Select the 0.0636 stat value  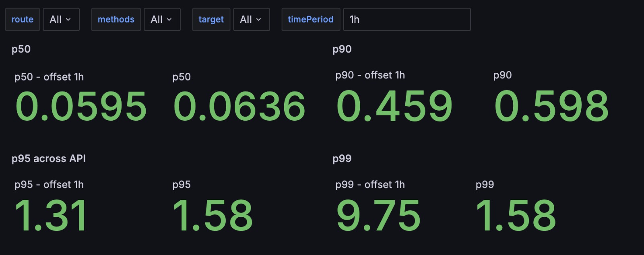239,106
